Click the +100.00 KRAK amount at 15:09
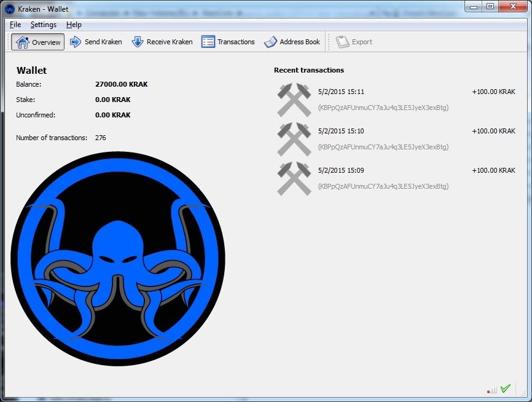 pos(494,170)
